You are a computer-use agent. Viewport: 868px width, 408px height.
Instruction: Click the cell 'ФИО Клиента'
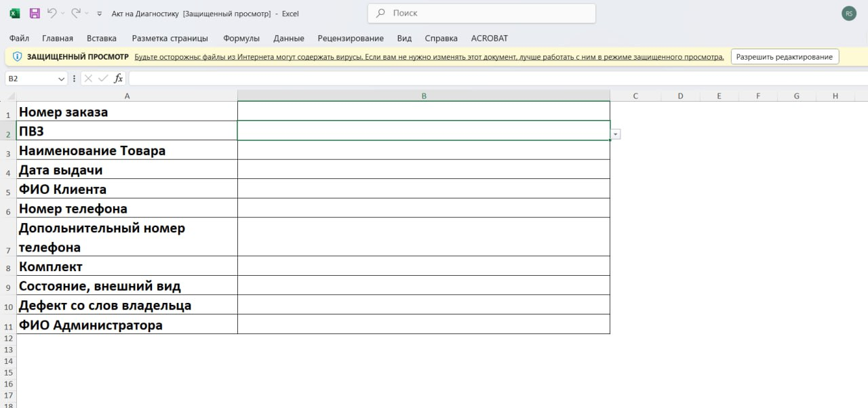click(127, 188)
